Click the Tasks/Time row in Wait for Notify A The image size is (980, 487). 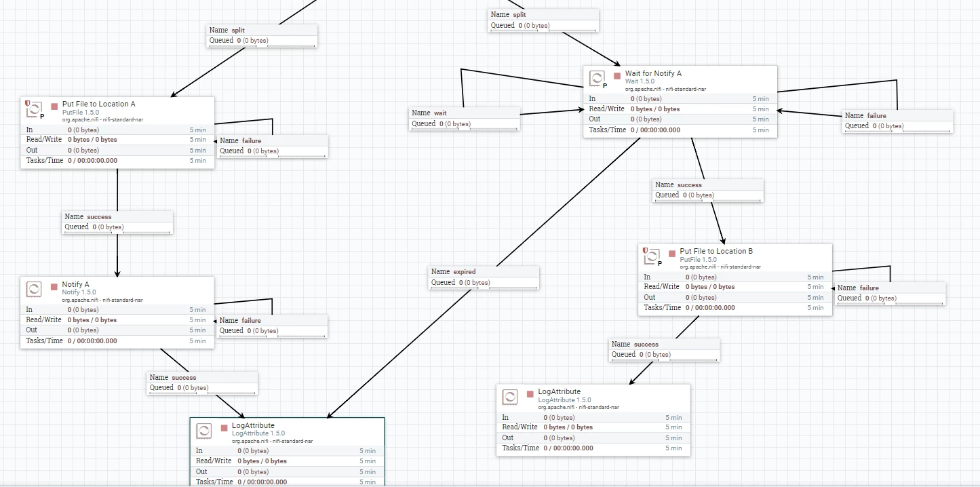[680, 130]
